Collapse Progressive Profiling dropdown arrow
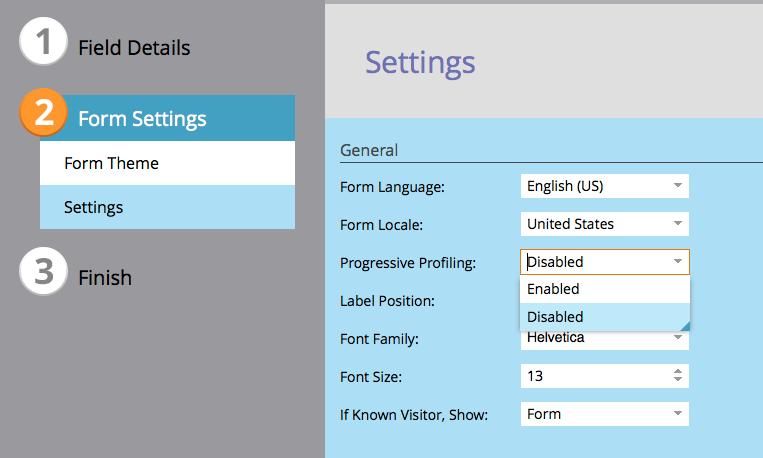763x458 pixels. (677, 262)
